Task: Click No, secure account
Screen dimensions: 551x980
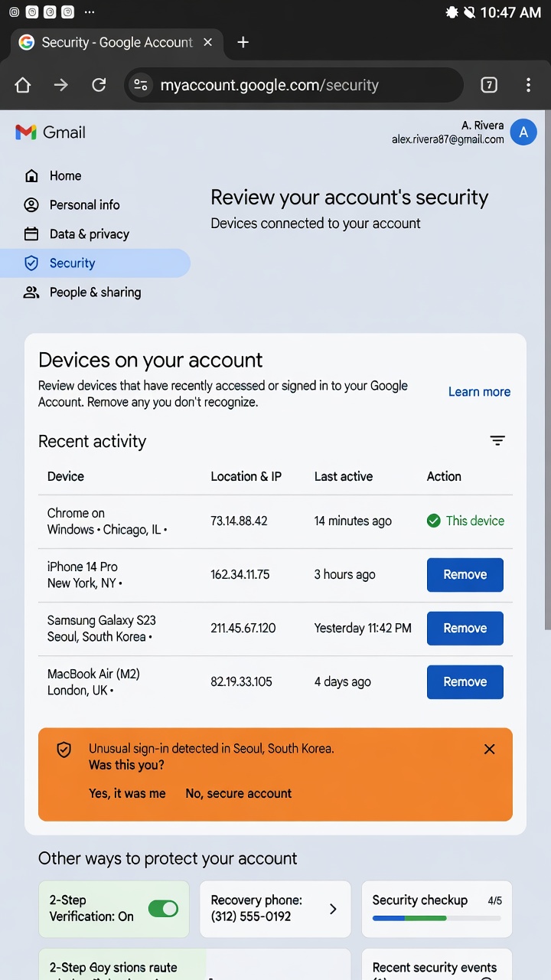Action: click(239, 794)
